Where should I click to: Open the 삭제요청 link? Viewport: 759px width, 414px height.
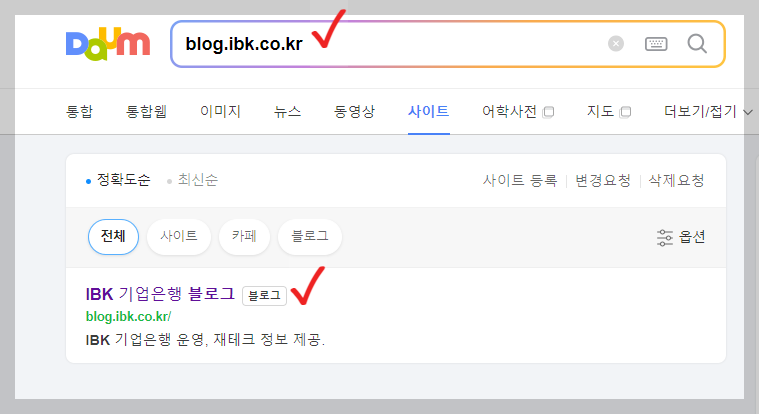click(x=676, y=181)
